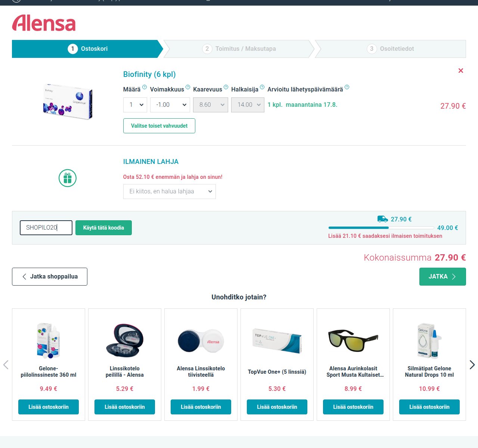Viewport: 478px width, 448px height.
Task: Open the TopVue One+ box image
Action: 277,340
